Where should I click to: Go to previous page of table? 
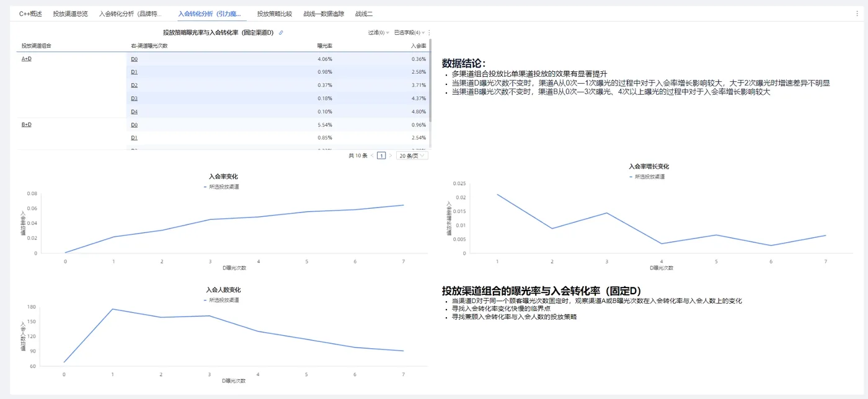pyautogui.click(x=372, y=156)
